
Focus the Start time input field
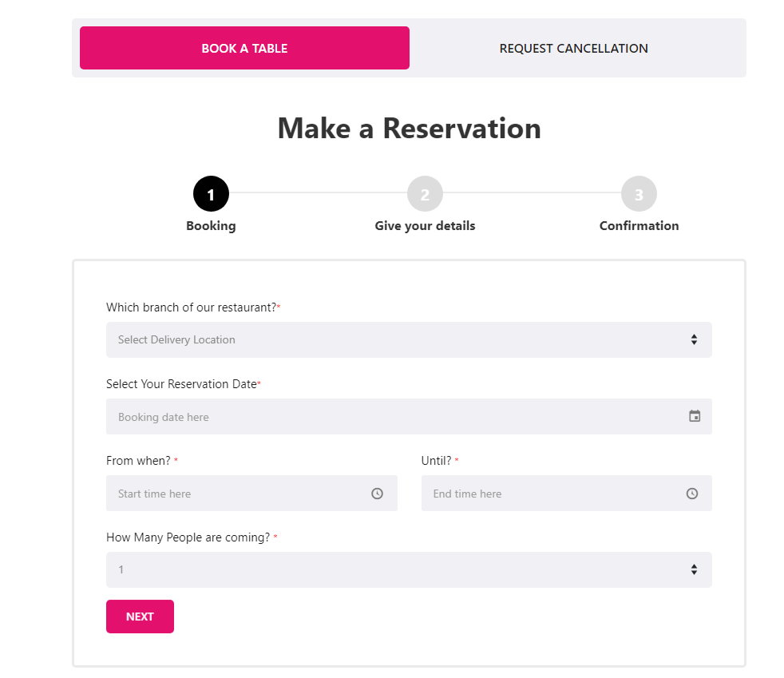pos(240,494)
